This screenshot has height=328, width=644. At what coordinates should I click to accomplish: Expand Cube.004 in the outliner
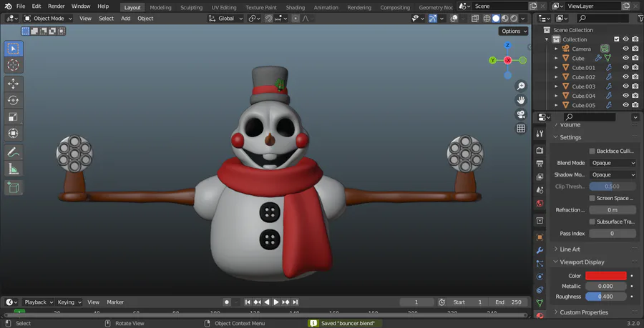point(556,96)
